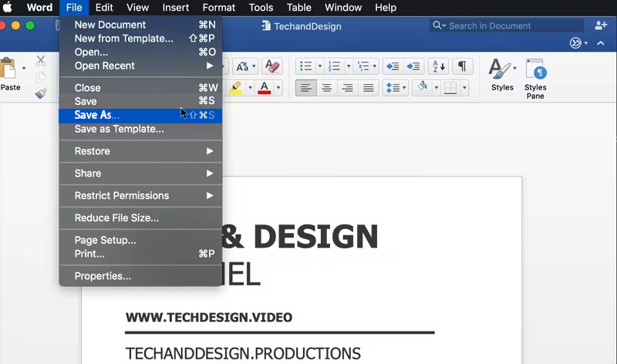Viewport: 617px width, 364px height.
Task: Apply the yellow highlight color
Action: (236, 88)
